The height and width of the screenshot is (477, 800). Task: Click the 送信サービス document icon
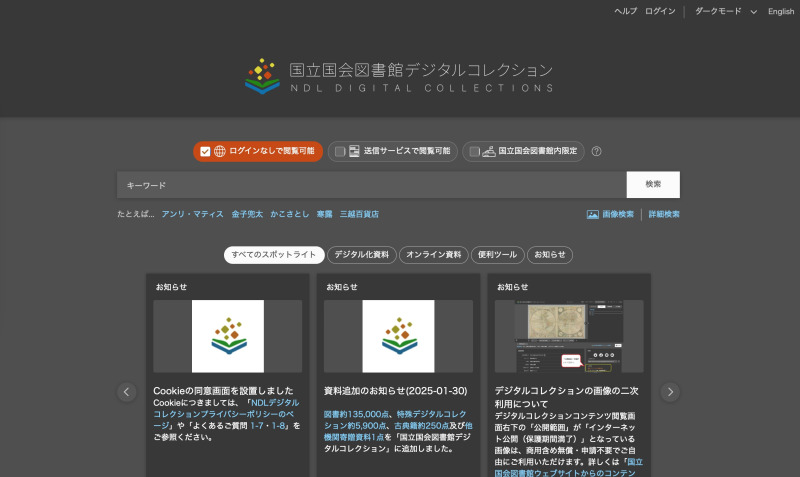[354, 152]
